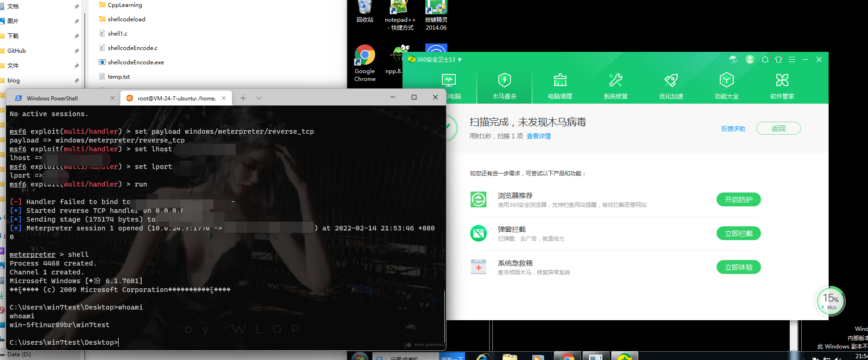Select Data (D:) drive in Explorer

[x=19, y=354]
